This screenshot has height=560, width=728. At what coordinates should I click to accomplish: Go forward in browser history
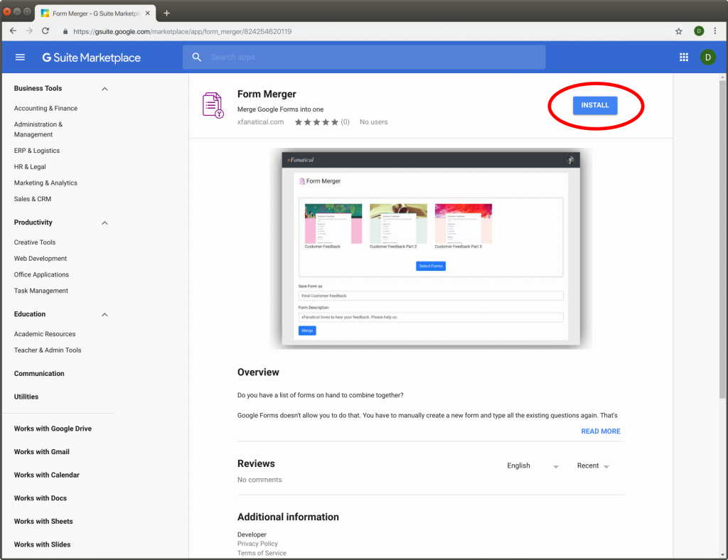29,31
